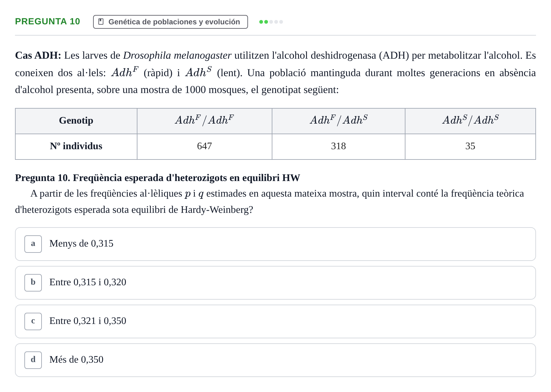This screenshot has width=551, height=392.
Task: Select answer option c 'Entre 0,321 i 0,350'
Action: [275, 321]
